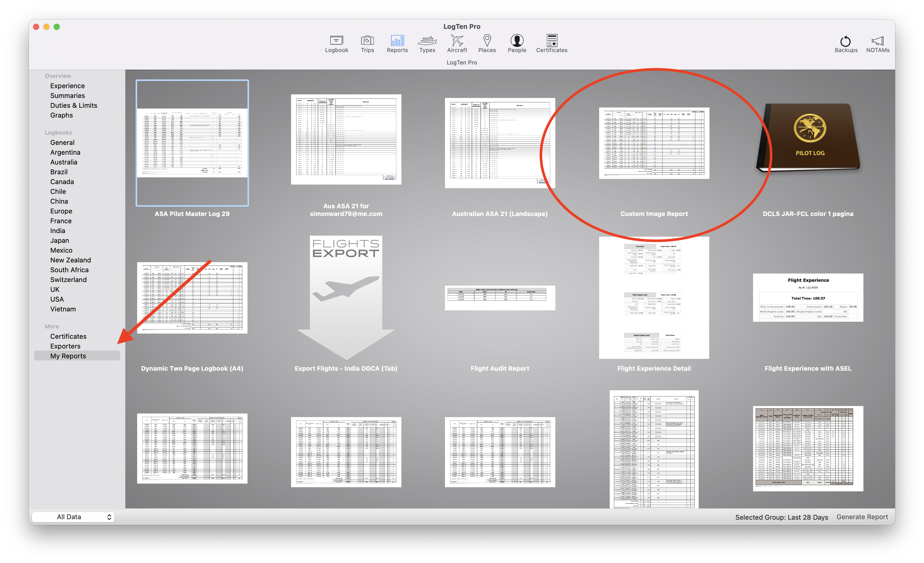This screenshot has height=563, width=924.
Task: Click the Custom Image Report label
Action: click(654, 214)
